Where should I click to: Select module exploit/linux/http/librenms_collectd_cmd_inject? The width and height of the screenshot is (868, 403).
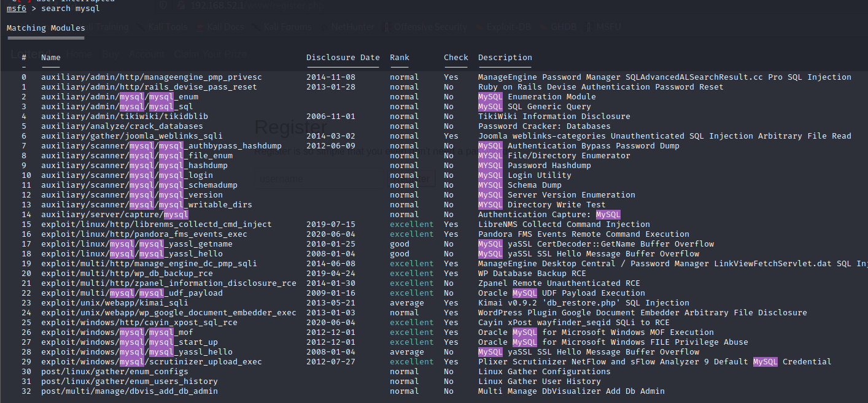coord(157,225)
